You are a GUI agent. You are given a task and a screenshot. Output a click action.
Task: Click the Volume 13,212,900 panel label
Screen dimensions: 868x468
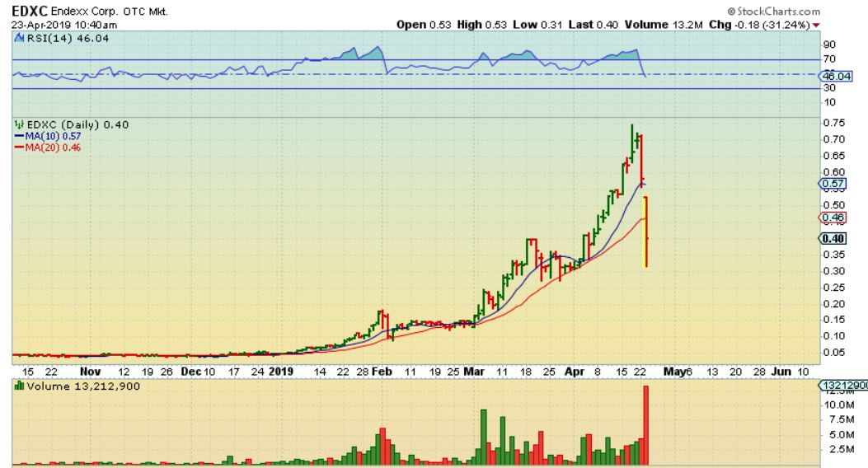[x=83, y=386]
